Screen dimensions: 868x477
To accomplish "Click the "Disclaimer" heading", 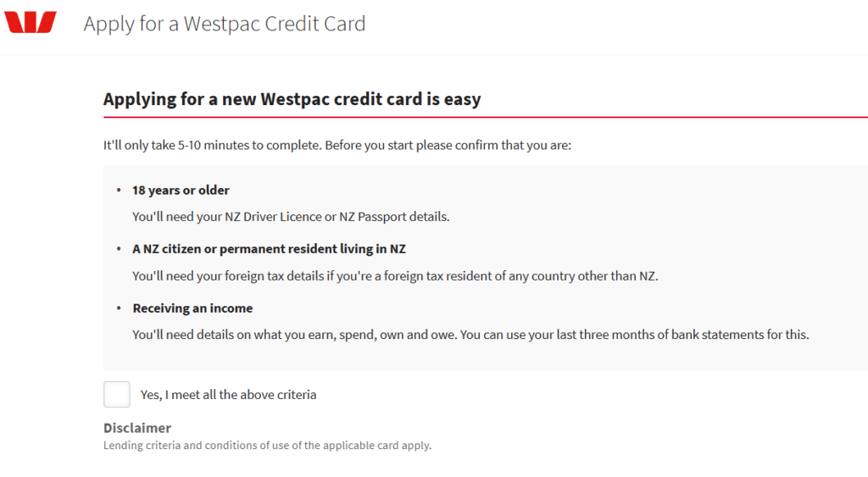I will coord(137,428).
